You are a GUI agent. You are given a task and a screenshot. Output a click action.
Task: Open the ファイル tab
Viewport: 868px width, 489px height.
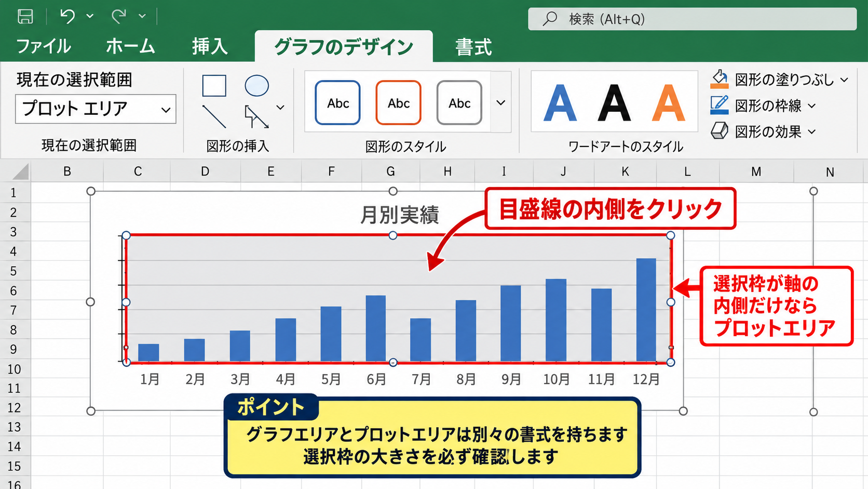(x=44, y=47)
